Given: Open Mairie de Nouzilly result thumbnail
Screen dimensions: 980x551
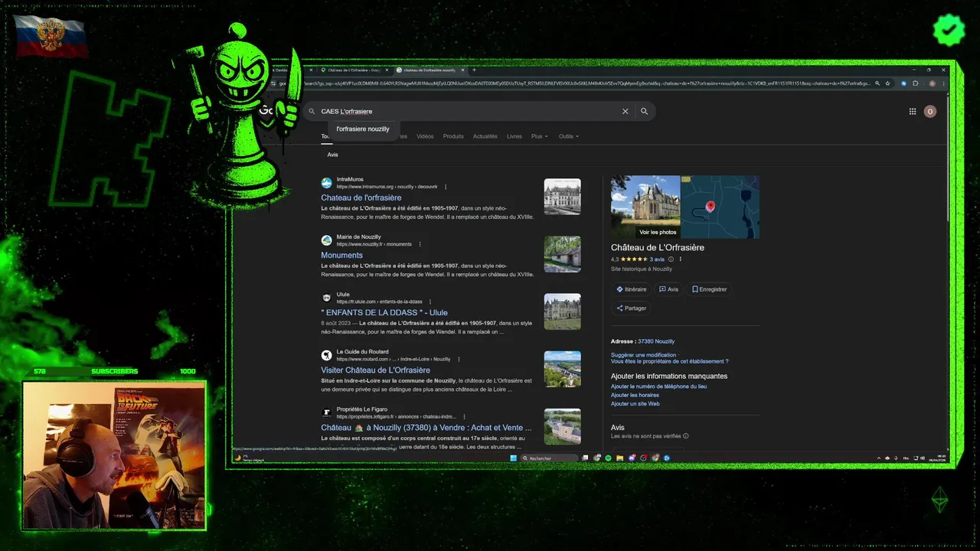Looking at the screenshot, I should [562, 254].
